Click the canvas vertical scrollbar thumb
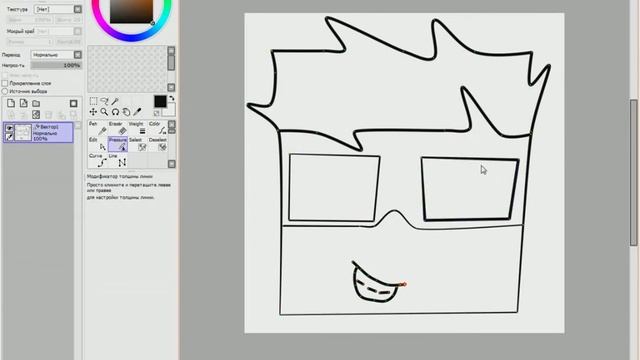 (x=634, y=172)
